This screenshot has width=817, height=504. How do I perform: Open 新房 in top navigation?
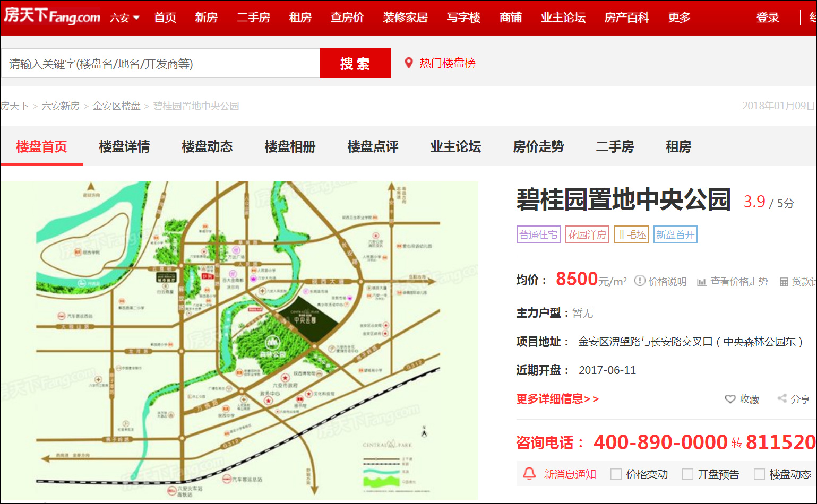[x=206, y=18]
